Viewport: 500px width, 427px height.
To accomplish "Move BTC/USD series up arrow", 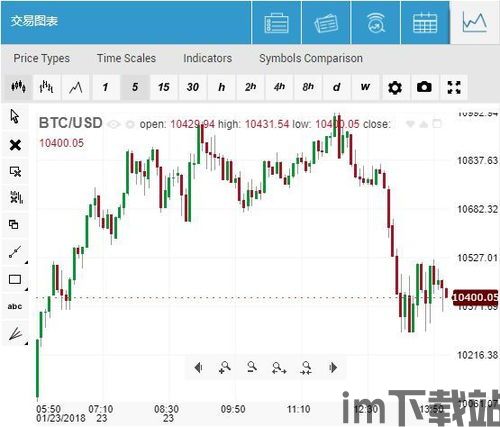I will click(423, 124).
